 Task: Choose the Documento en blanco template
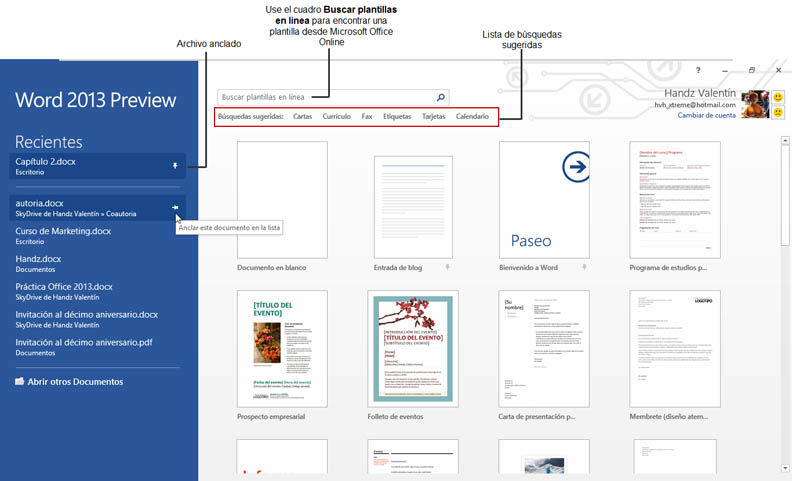pyautogui.click(x=282, y=200)
